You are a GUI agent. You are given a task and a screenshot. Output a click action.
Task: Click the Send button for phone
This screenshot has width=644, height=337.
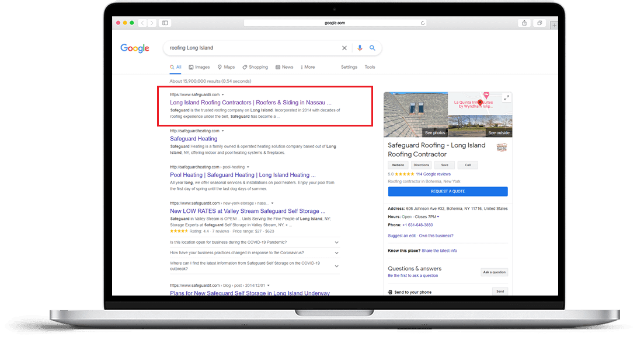tap(500, 292)
